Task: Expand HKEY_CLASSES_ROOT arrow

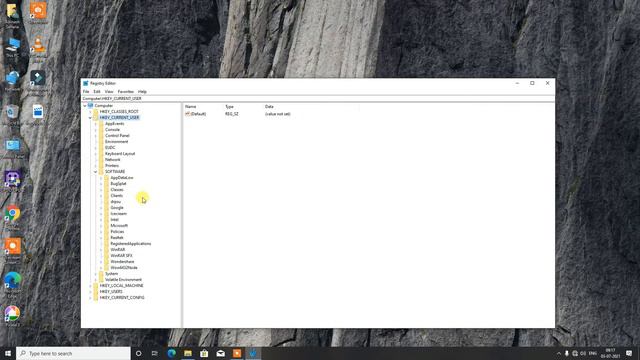Action: (x=90, y=111)
